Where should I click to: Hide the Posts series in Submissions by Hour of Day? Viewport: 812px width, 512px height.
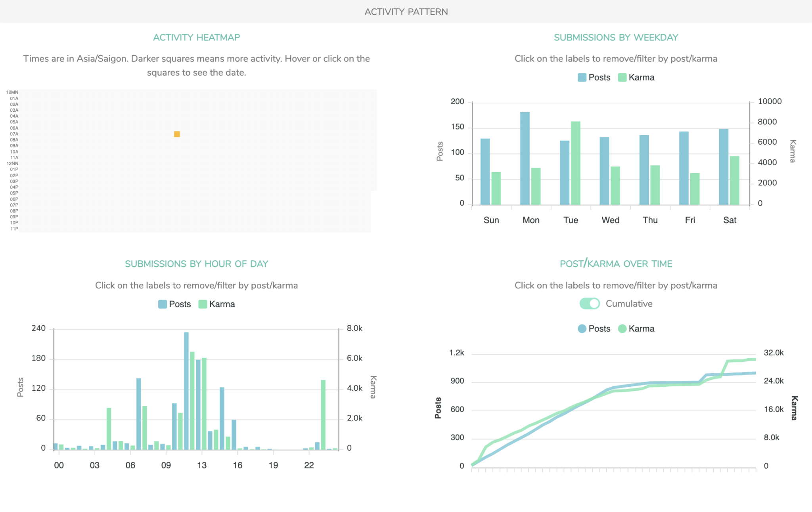click(x=174, y=304)
